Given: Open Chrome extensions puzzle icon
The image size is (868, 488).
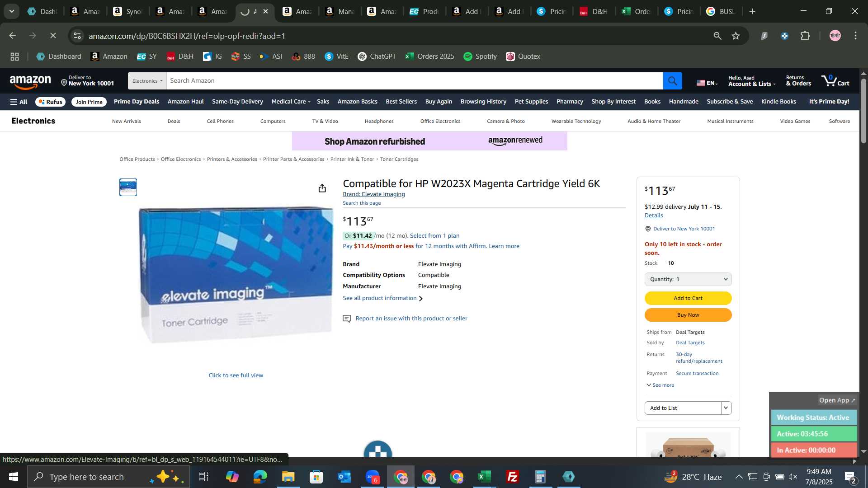Looking at the screenshot, I should click(805, 36).
